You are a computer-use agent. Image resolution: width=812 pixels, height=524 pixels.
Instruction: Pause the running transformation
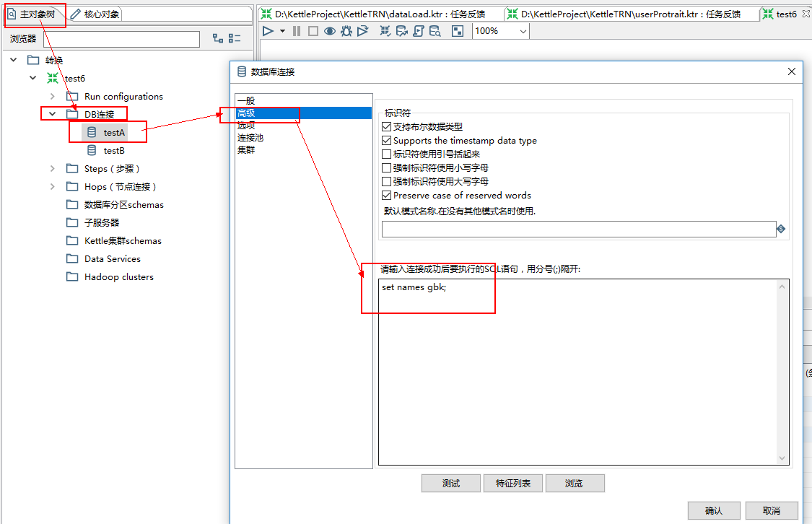coord(297,31)
